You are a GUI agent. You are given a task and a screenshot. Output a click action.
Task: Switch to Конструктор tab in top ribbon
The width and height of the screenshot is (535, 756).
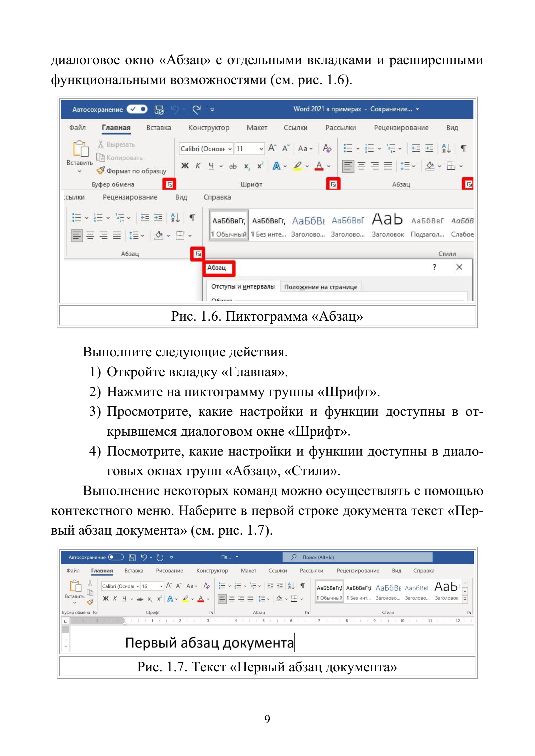pos(208,128)
